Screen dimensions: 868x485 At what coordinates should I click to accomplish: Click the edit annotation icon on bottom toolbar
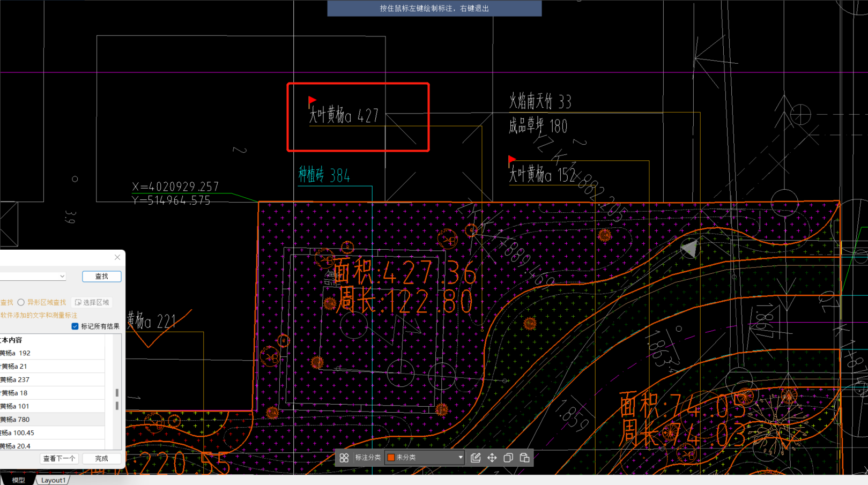pos(475,458)
